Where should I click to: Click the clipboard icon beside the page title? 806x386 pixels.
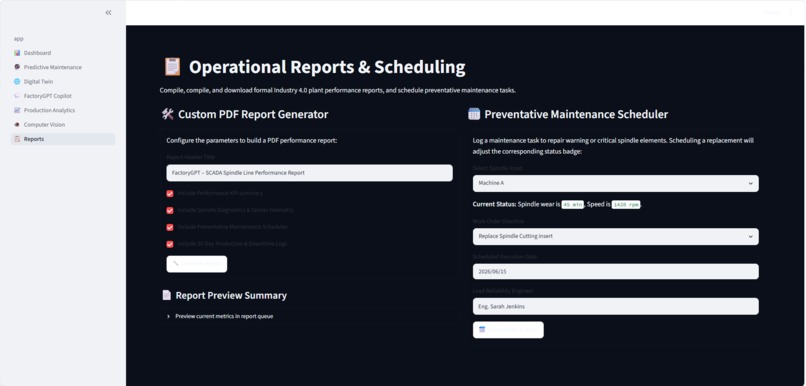(172, 67)
